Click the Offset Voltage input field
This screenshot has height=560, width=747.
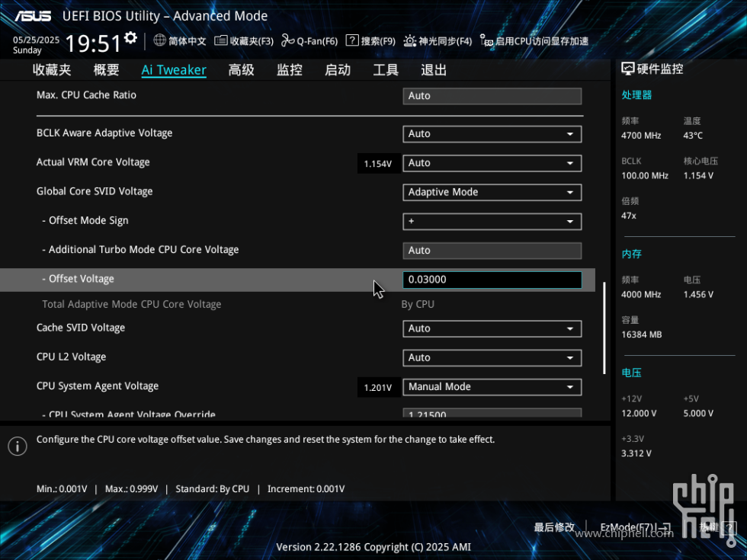pos(492,280)
